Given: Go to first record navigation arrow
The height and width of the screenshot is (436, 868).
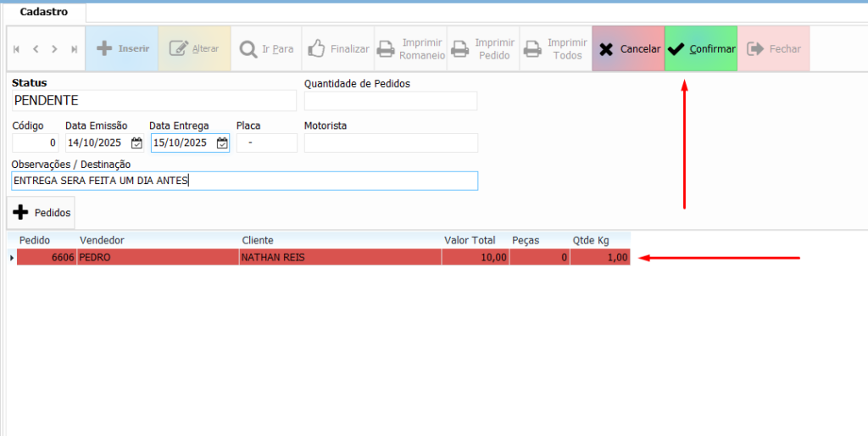Looking at the screenshot, I should (17, 49).
